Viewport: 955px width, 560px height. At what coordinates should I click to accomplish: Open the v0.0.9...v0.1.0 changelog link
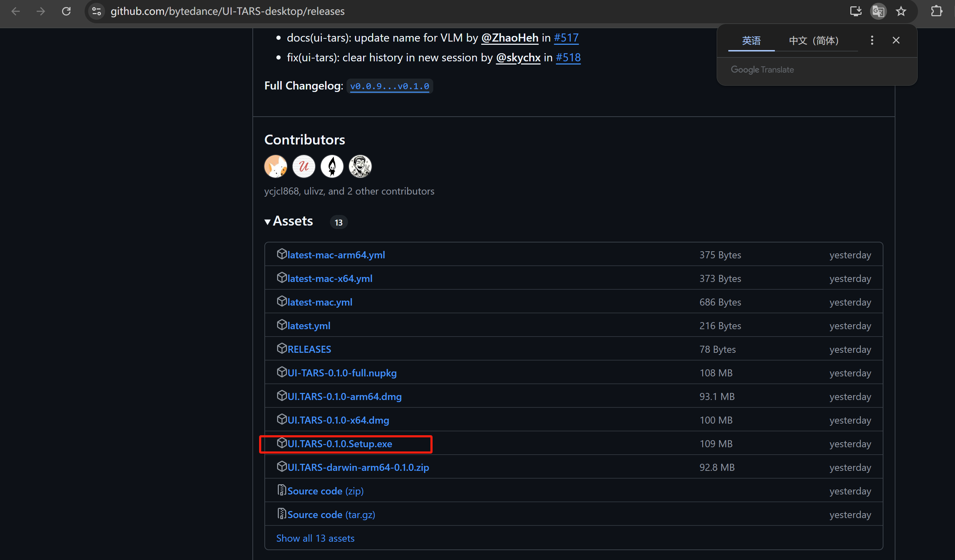(x=390, y=86)
